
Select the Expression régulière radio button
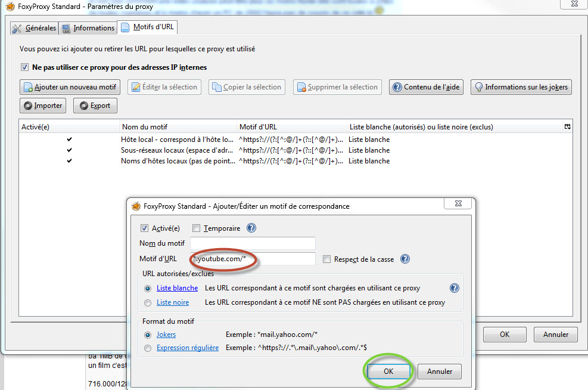point(148,348)
